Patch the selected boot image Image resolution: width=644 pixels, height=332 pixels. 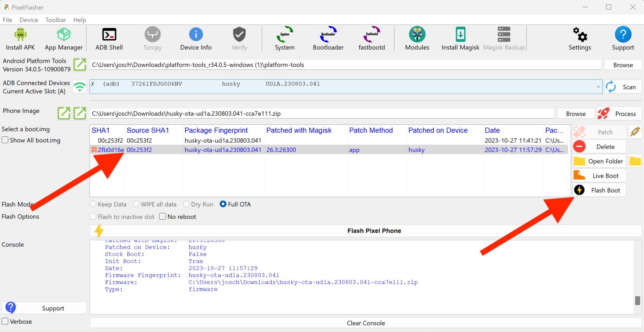pos(599,132)
